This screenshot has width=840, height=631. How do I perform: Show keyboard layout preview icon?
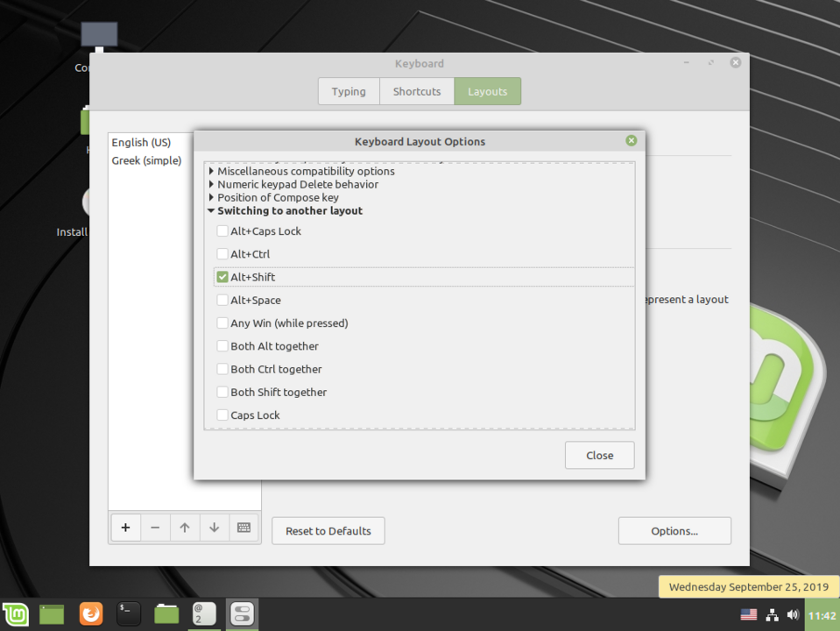(244, 528)
